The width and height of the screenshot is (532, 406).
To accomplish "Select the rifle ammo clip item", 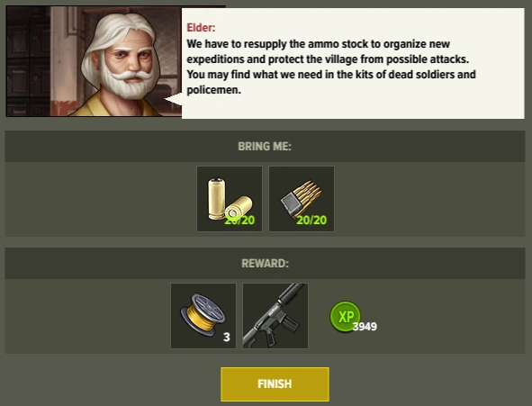I will tap(302, 199).
